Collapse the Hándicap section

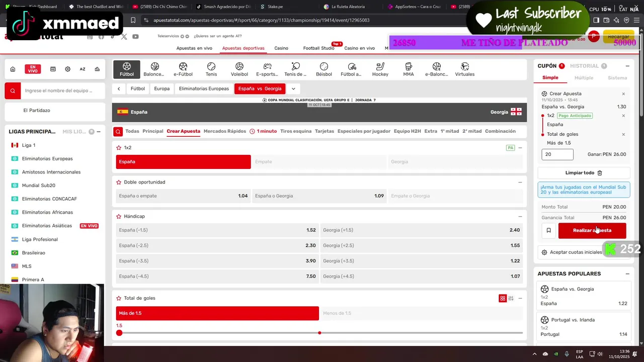coord(520,216)
